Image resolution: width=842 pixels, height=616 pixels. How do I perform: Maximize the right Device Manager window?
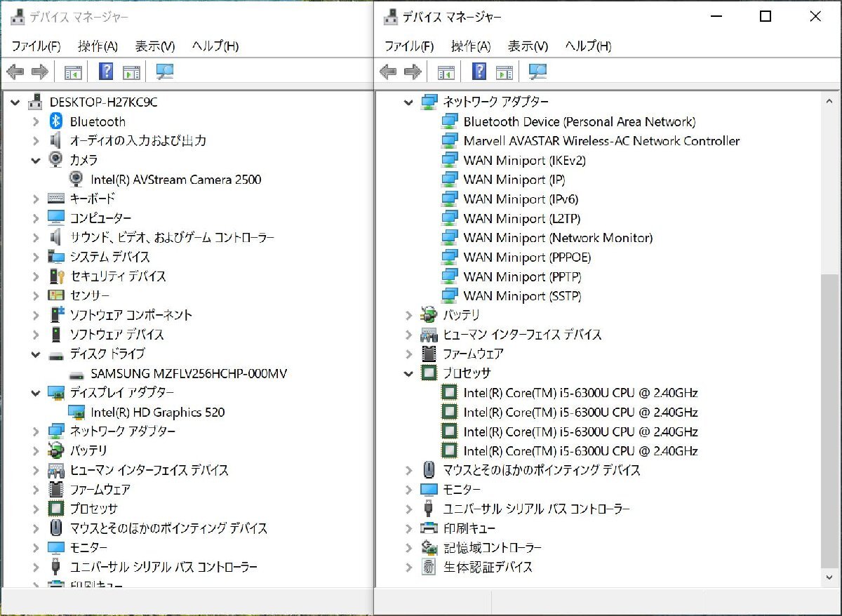pyautogui.click(x=766, y=17)
